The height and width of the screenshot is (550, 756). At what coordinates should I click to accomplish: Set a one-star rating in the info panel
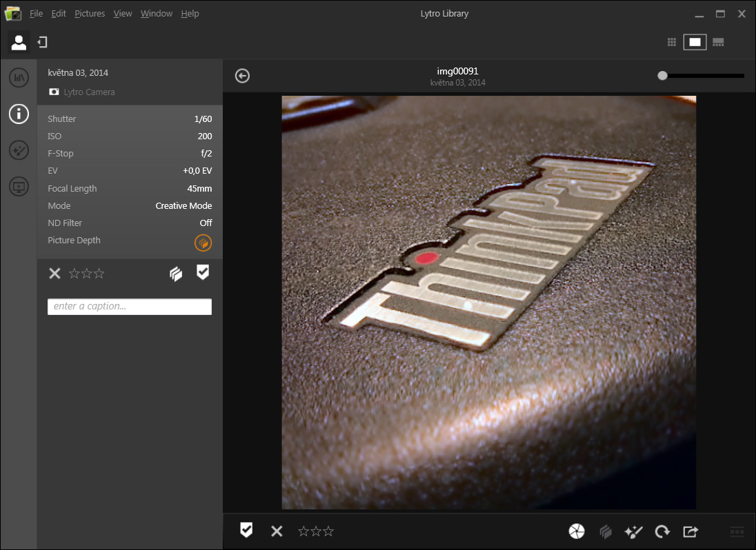pyautogui.click(x=74, y=274)
